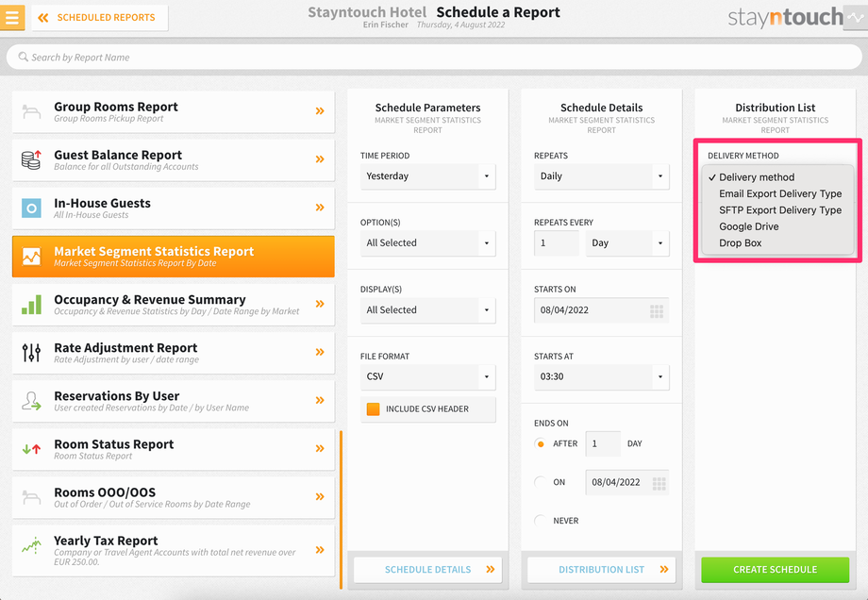The width and height of the screenshot is (868, 600).
Task: Toggle the Include CSV Header checkbox
Action: click(x=374, y=409)
